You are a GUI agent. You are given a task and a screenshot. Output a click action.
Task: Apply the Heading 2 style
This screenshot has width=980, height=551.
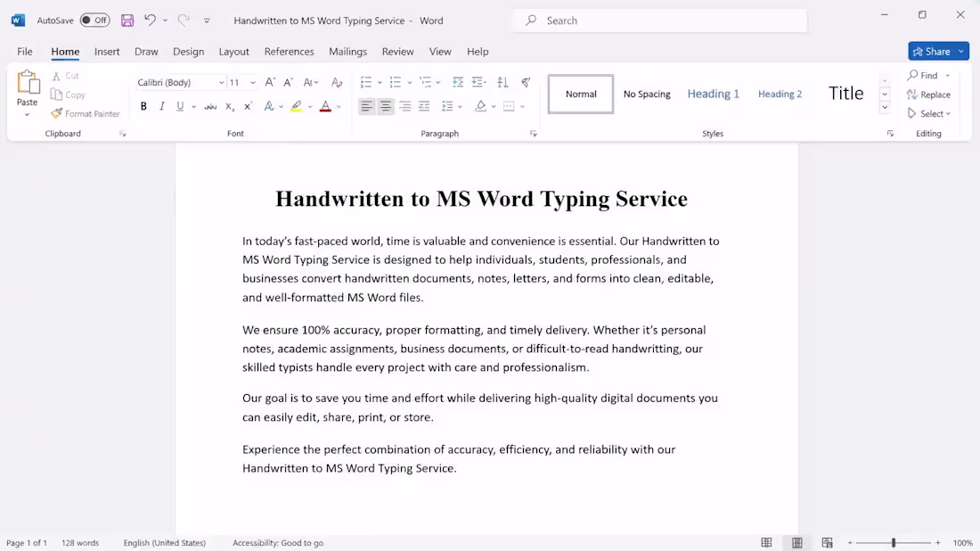tap(780, 94)
